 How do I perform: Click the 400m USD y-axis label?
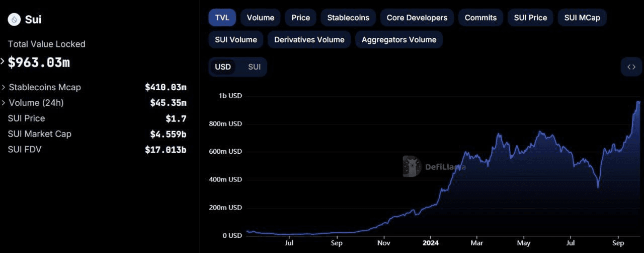[226, 179]
